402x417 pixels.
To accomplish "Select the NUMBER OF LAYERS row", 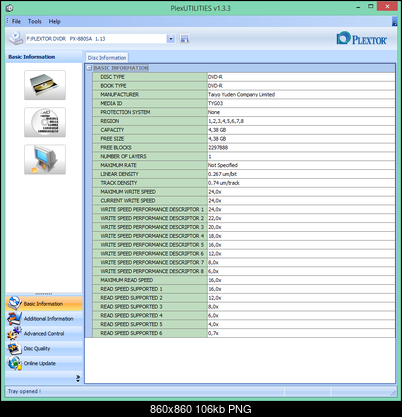I will 244,156.
